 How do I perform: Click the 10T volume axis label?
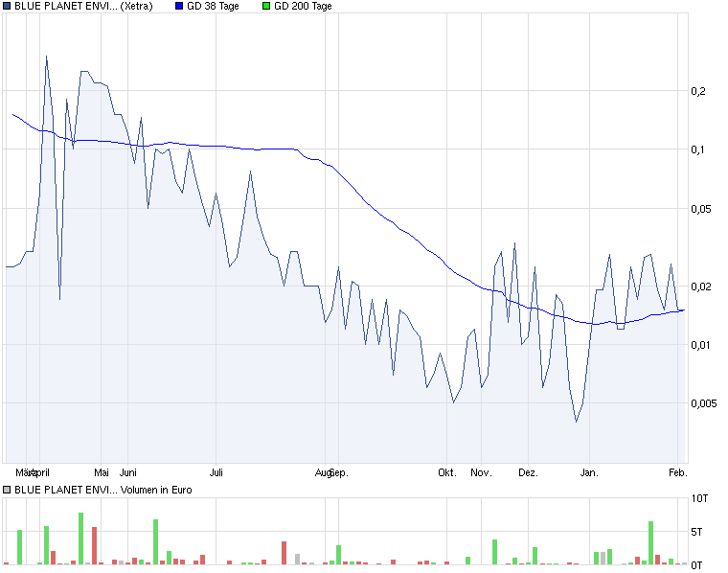point(700,498)
